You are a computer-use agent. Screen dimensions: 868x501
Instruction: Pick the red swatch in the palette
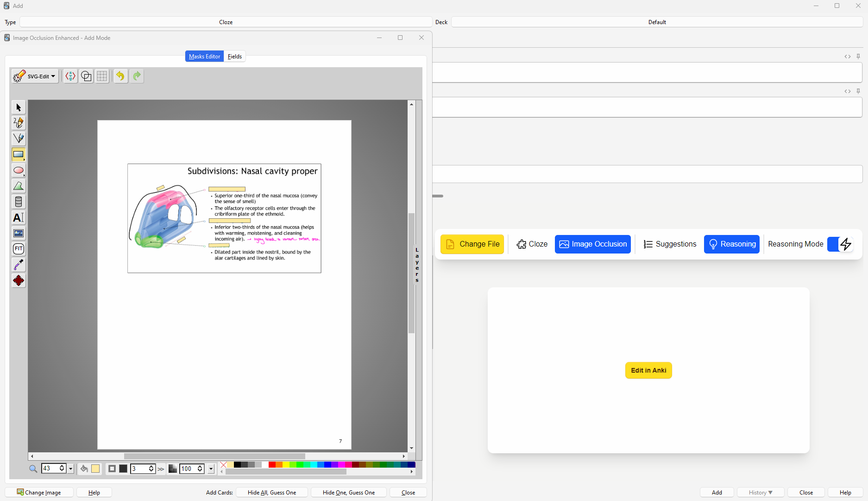pos(272,464)
